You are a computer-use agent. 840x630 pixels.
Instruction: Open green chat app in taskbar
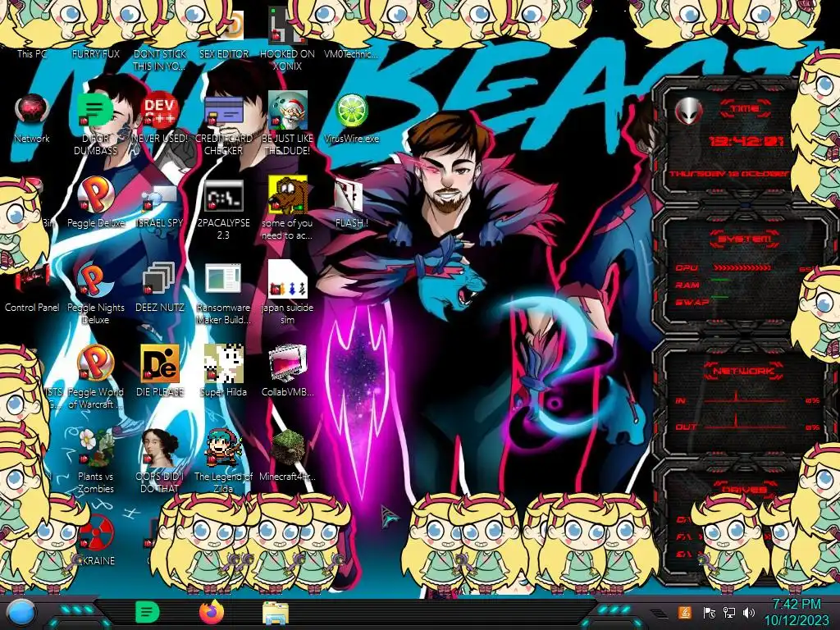pyautogui.click(x=148, y=612)
